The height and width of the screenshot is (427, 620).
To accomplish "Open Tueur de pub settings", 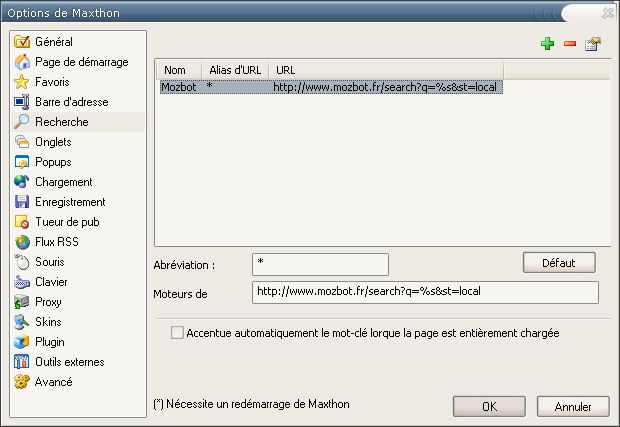I will [67, 222].
